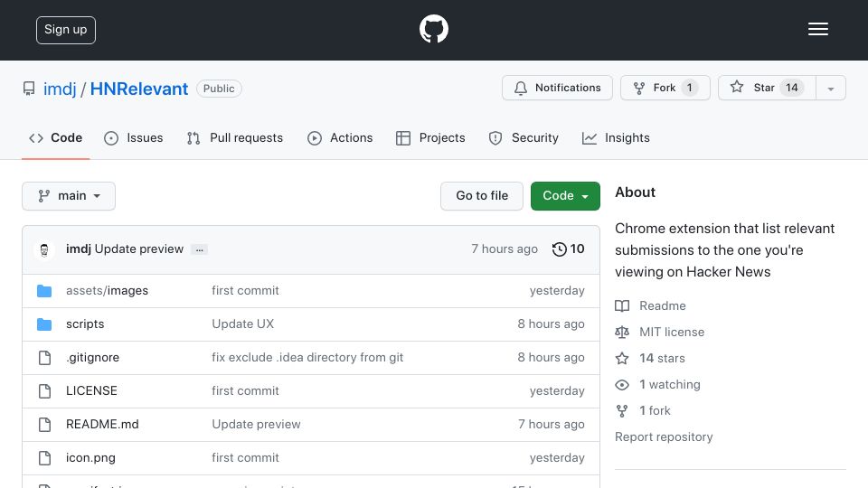Open the 10 commits history link
Screen dimensions: 868x488
[568, 249]
